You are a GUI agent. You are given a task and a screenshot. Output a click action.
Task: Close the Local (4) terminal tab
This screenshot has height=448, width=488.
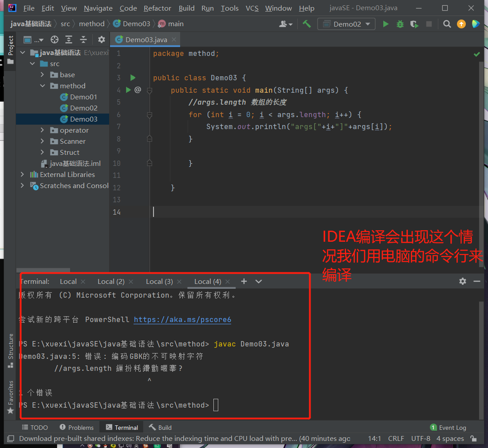pyautogui.click(x=228, y=282)
